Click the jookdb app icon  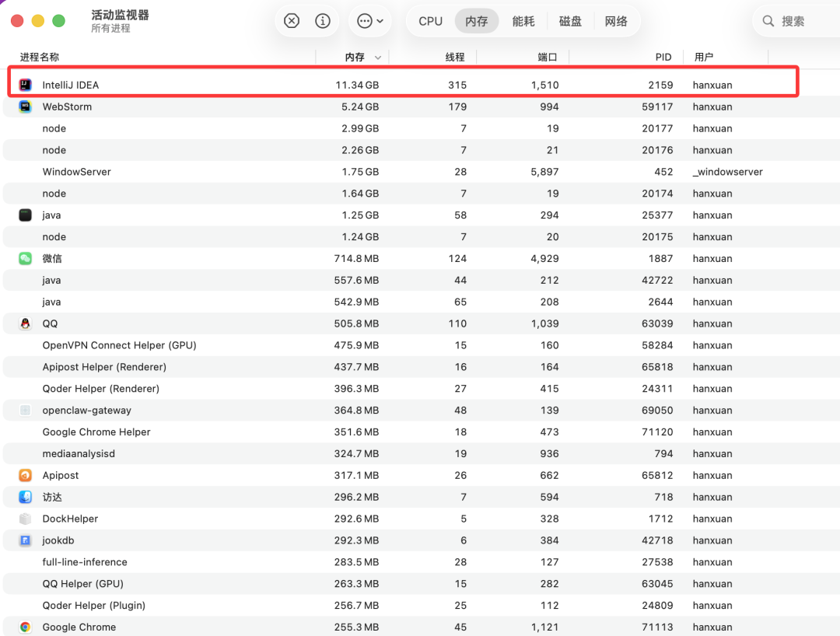tap(25, 540)
